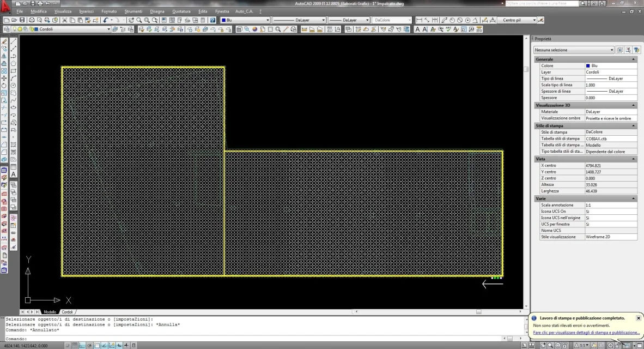Click the Zoom realtime magnifier icon
Viewport: 644px width, 349px height.
point(139,20)
